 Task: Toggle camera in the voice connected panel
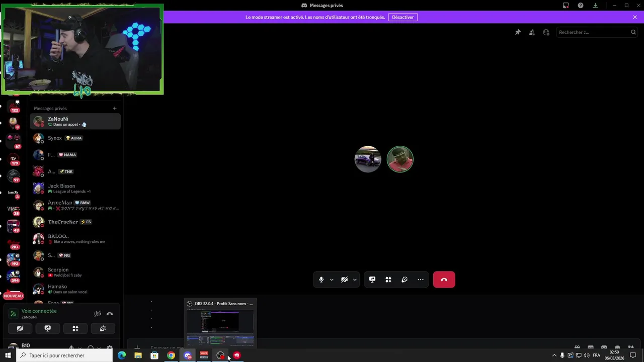20,328
